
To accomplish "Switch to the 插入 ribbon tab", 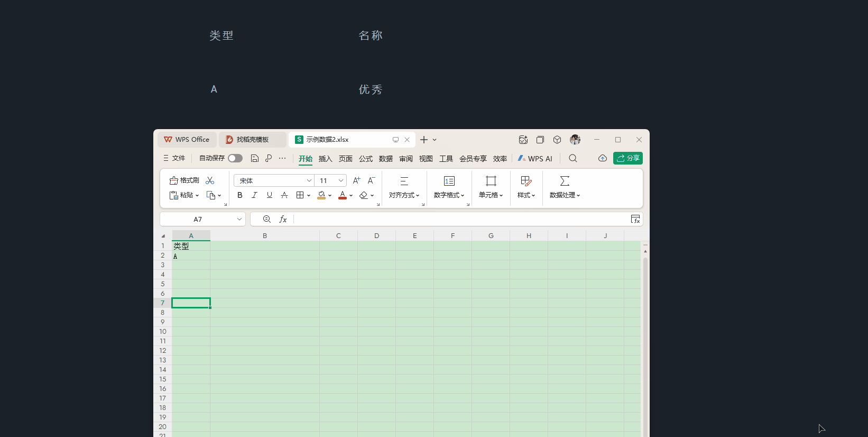I will 325,159.
